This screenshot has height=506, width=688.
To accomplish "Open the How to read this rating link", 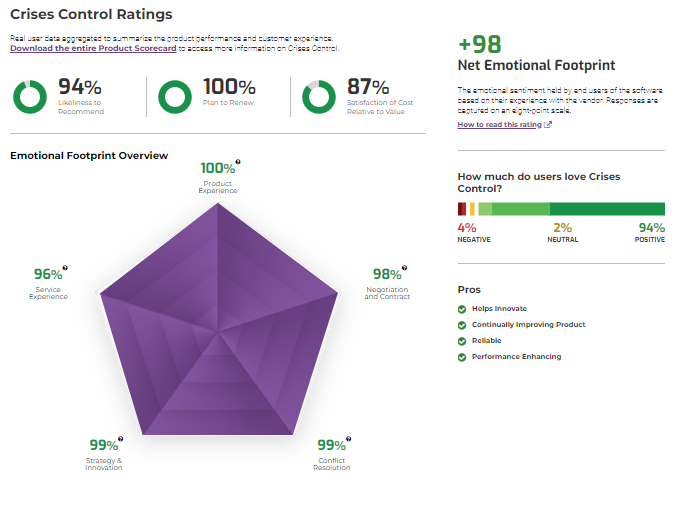I will (499, 125).
